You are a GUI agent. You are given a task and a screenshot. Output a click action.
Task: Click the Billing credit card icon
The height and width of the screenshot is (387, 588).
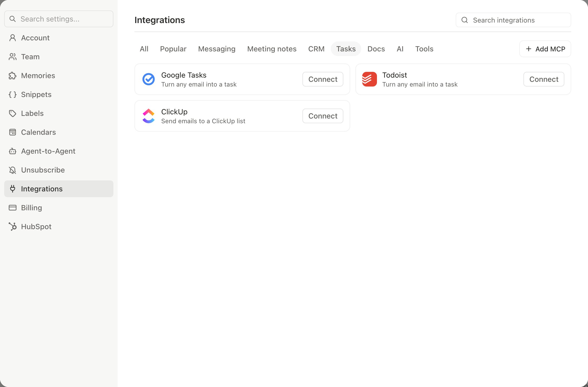(12, 208)
